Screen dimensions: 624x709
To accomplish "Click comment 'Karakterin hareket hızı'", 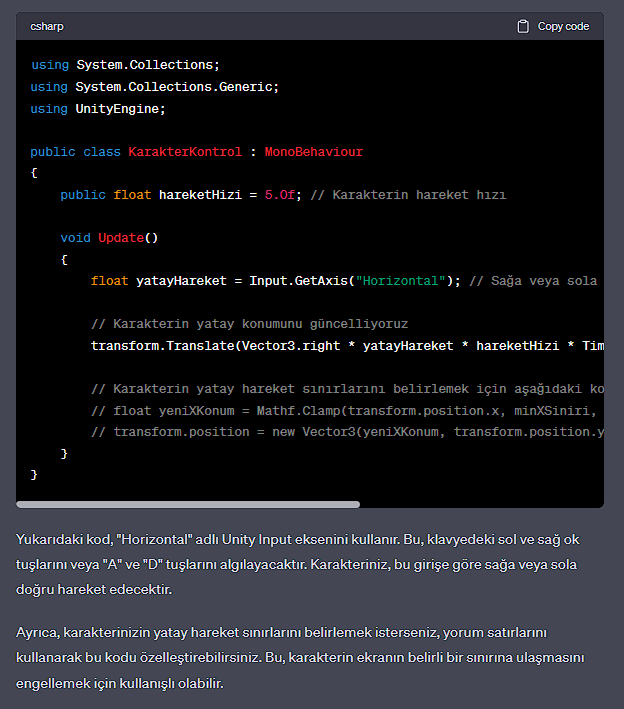I will coord(408,195).
